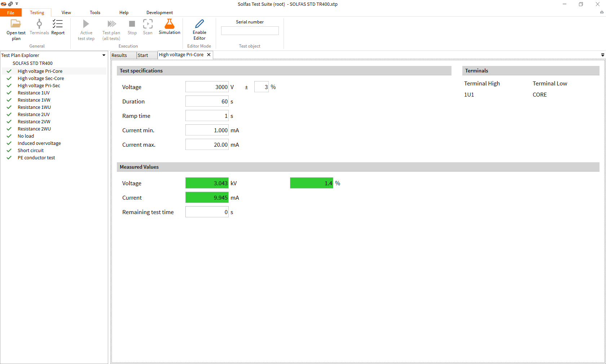Click the green checkmark beside No load

9,136
